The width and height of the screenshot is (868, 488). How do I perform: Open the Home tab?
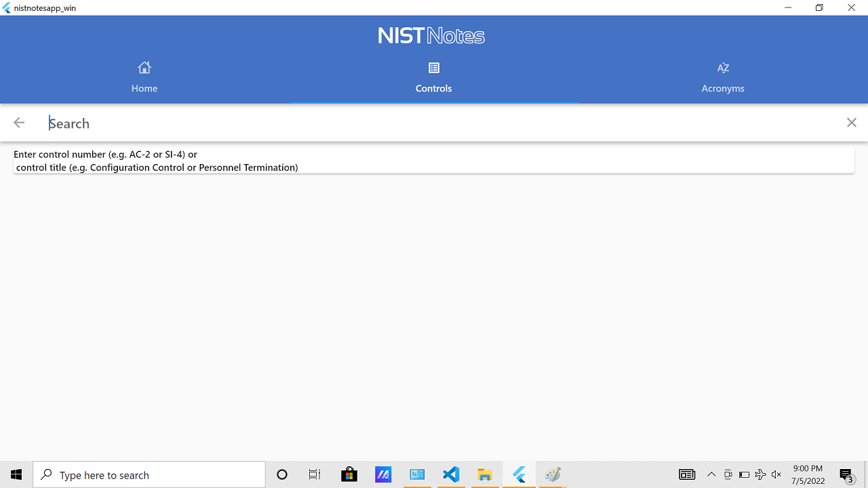pos(144,77)
